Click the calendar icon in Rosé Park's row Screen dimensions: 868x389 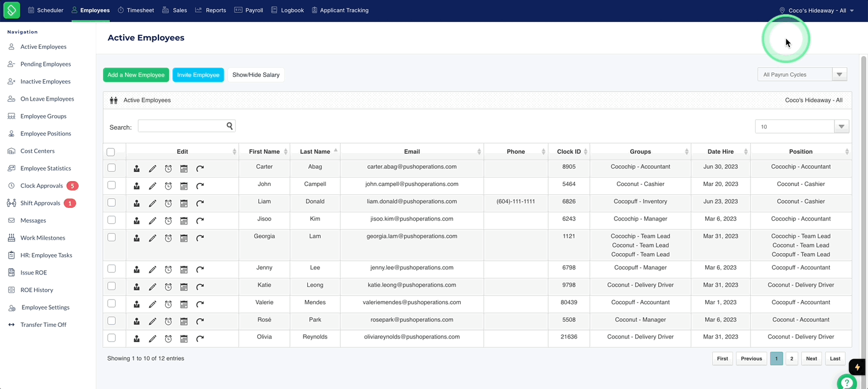(184, 321)
